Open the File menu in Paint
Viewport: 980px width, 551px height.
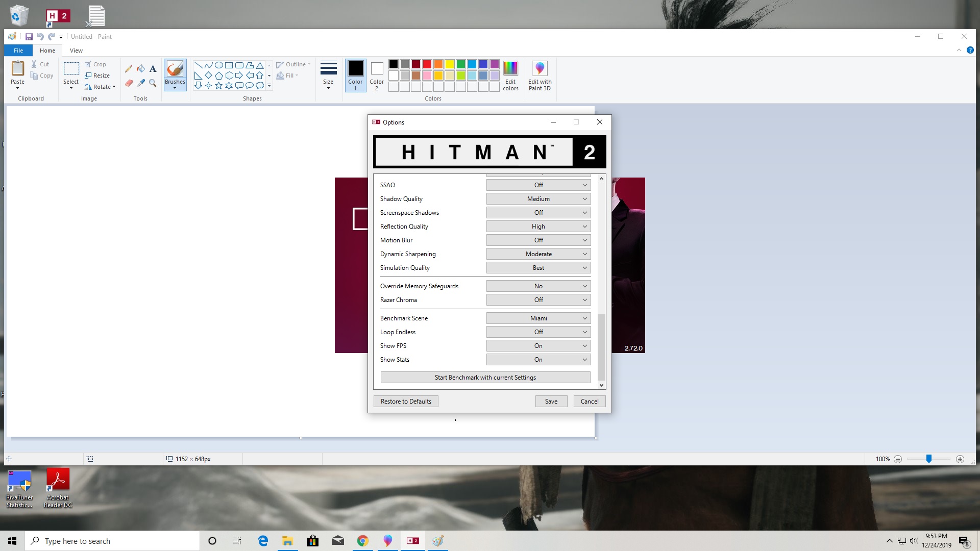18,51
